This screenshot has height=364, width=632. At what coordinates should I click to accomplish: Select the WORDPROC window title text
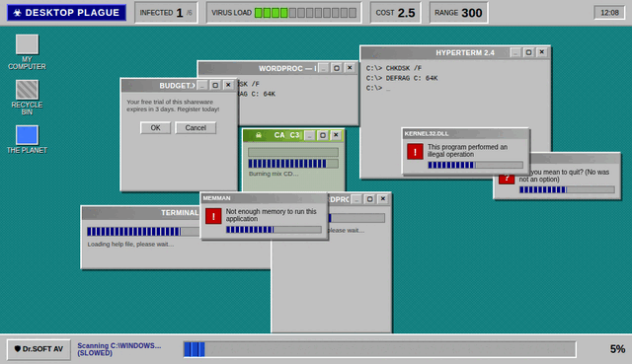point(287,68)
